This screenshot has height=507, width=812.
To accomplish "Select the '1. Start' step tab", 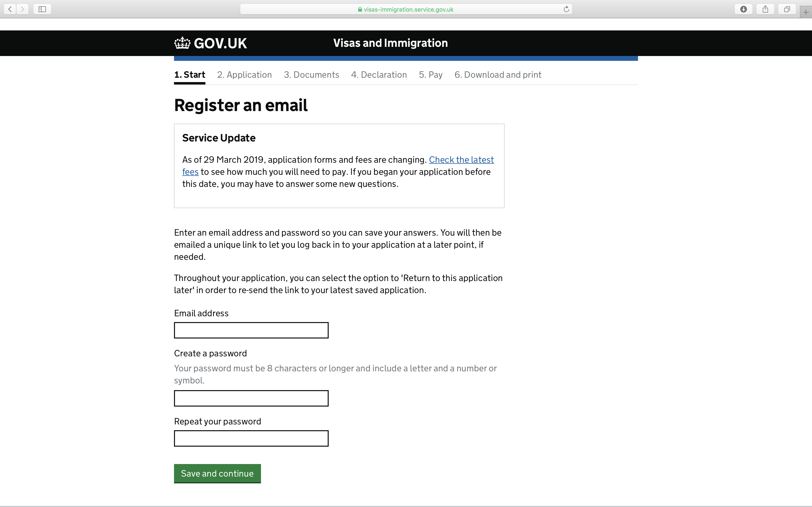I will (189, 75).
